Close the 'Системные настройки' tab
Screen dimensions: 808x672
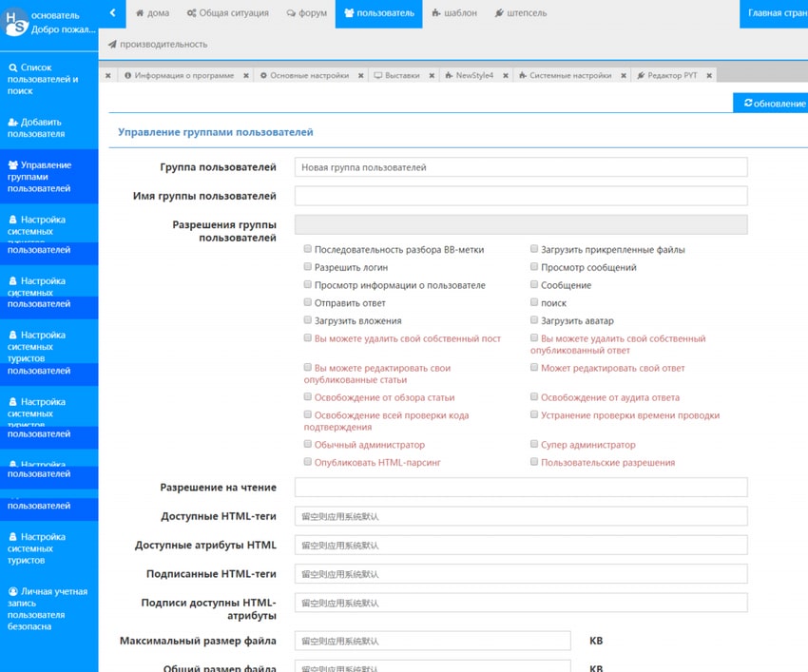point(624,75)
